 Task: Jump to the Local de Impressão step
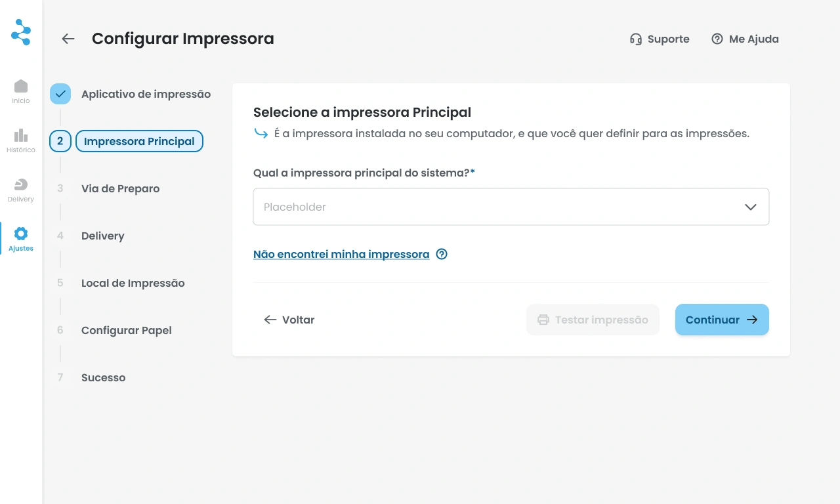(x=133, y=283)
